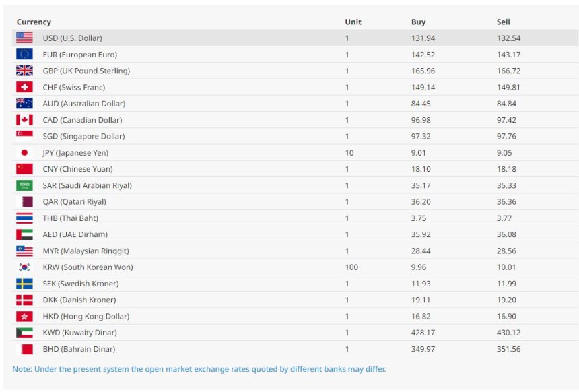Click the United States flag icon
The height and width of the screenshot is (392, 579).
[x=24, y=38]
